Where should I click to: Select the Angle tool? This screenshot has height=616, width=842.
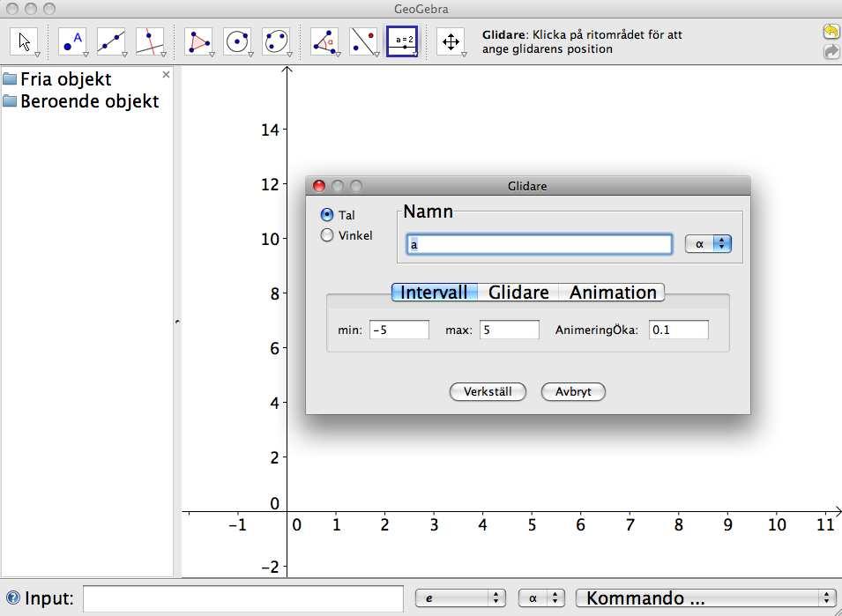324,41
